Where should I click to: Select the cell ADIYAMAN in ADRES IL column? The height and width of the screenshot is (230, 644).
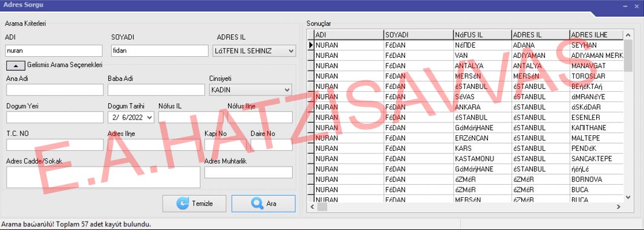point(541,56)
